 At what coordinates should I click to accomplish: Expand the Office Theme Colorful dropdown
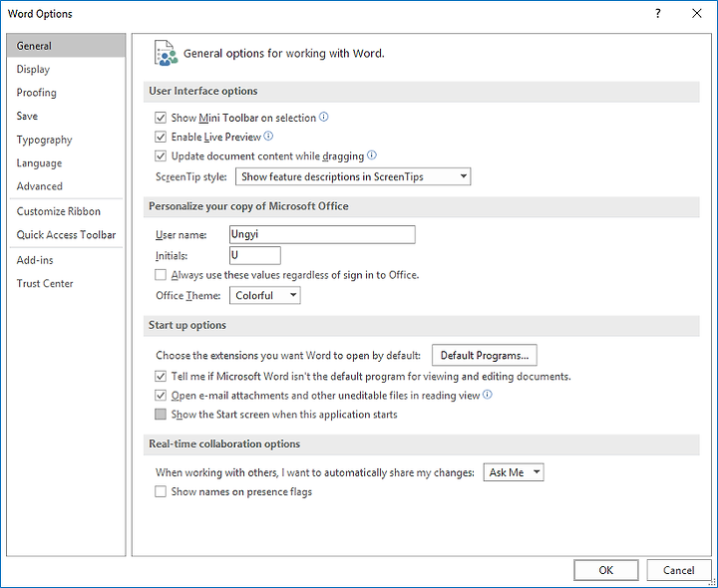(x=264, y=296)
